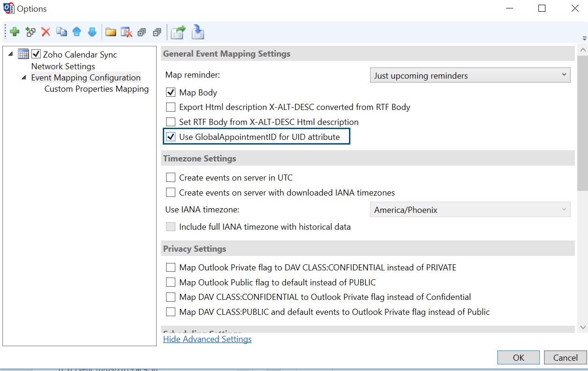The image size is (588, 371).
Task: Move profile up with blue up arrow
Action: tap(77, 32)
